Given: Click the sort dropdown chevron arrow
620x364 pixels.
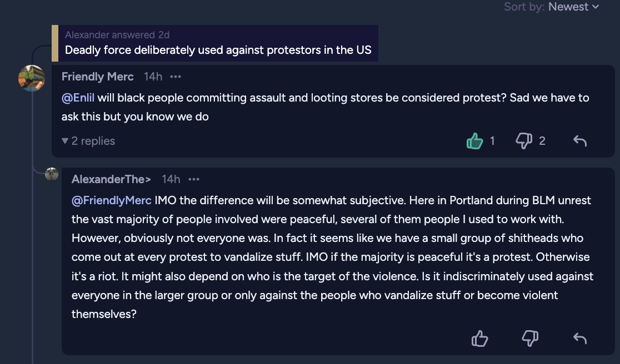Looking at the screenshot, I should [596, 7].
